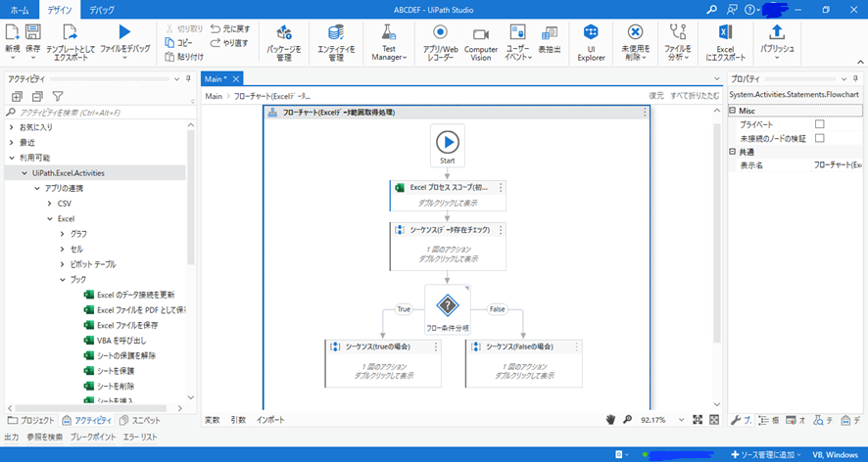This screenshot has width=868, height=462.
Task: Click the UI Explorer icon in ribbon
Action: 591,36
